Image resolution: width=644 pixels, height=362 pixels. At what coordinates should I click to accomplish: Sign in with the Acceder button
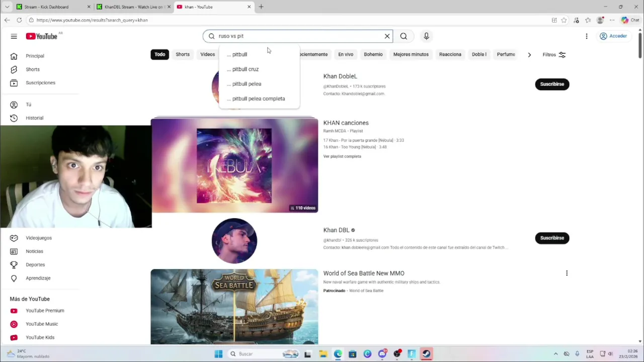(x=613, y=36)
